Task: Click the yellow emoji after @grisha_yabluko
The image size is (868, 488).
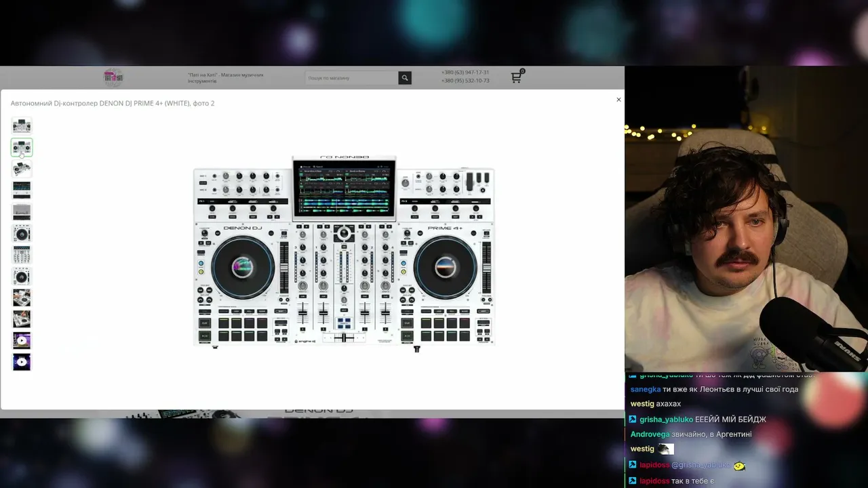Action: (x=740, y=466)
